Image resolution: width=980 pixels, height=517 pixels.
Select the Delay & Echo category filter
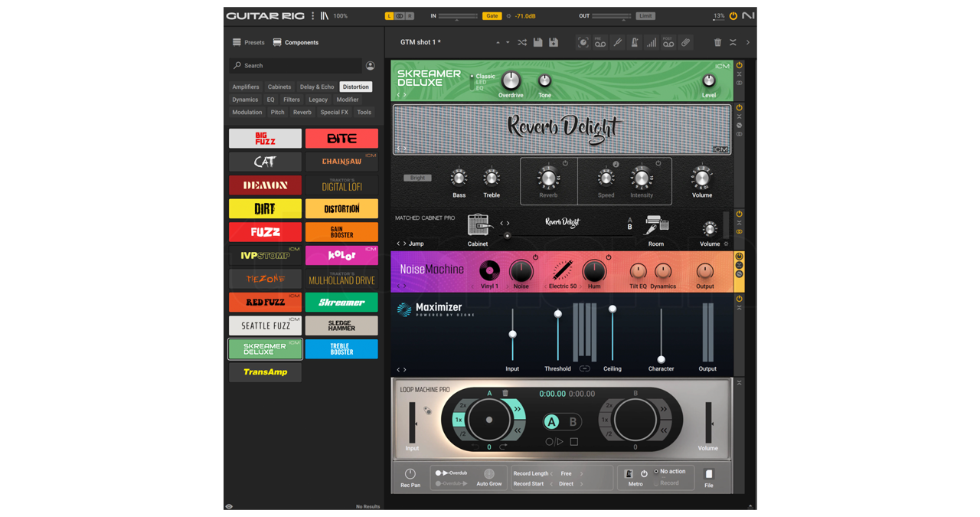click(317, 87)
